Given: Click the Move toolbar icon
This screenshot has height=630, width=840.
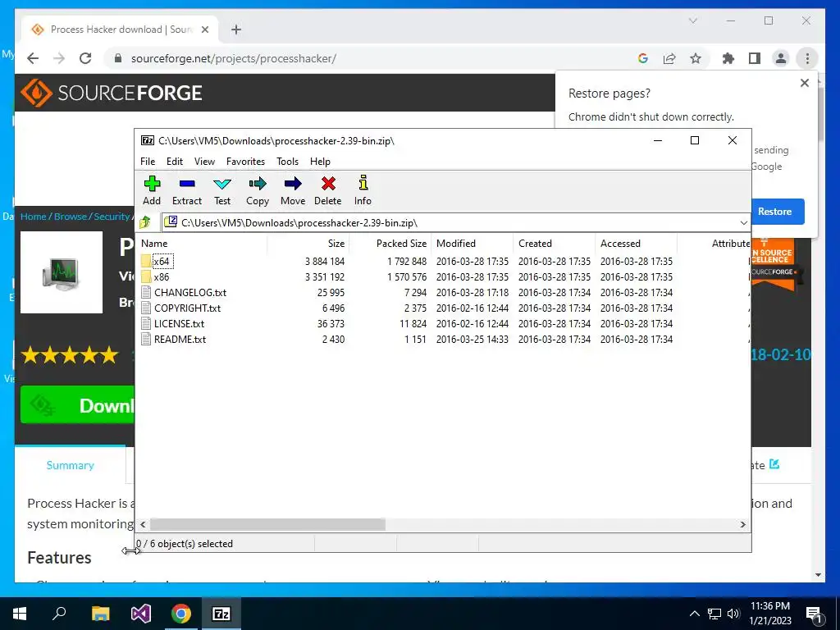Looking at the screenshot, I should coord(293,184).
